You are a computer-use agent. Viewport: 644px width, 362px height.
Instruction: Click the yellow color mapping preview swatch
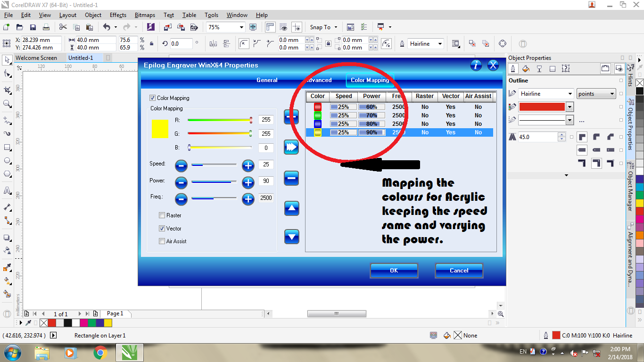(160, 129)
